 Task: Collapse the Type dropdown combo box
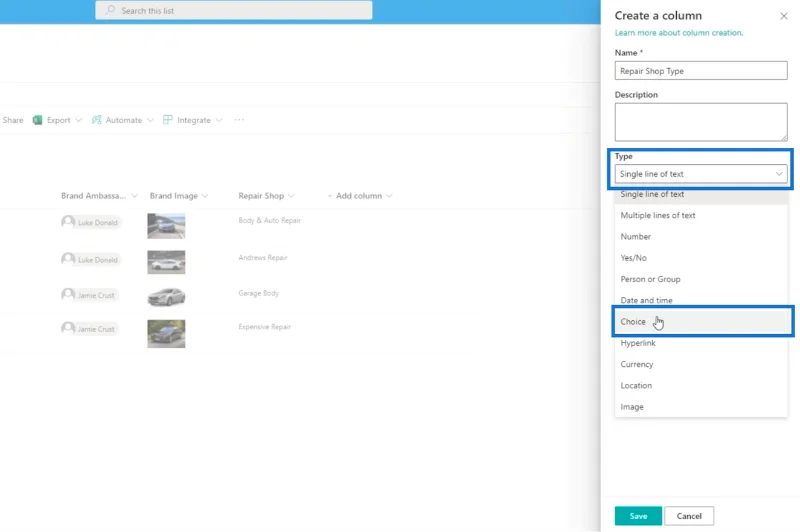701,174
